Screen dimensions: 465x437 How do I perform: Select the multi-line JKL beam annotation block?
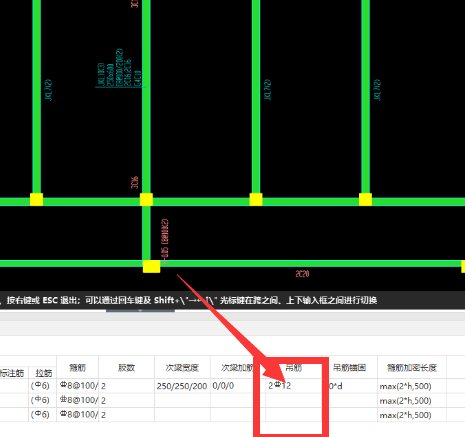click(x=120, y=68)
